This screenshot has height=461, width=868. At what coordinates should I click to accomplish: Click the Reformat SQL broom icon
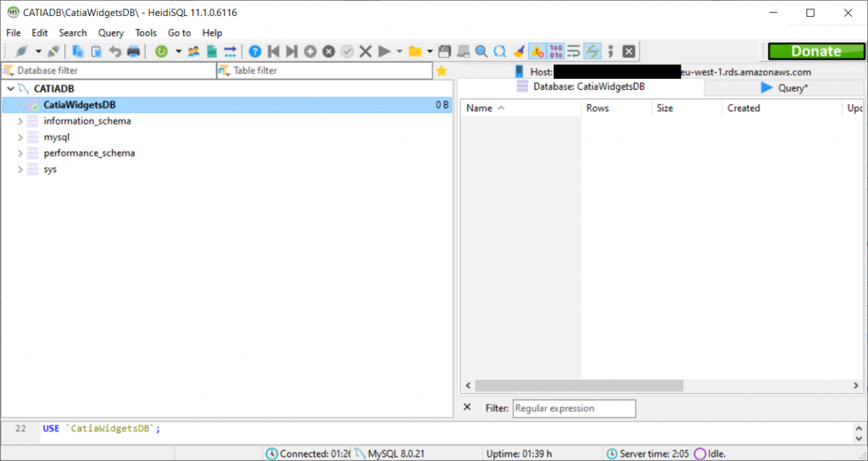pyautogui.click(x=519, y=52)
